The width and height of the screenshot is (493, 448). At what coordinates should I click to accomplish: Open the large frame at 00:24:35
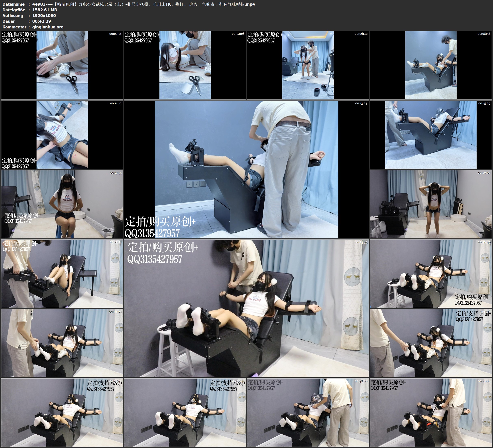[246, 308]
